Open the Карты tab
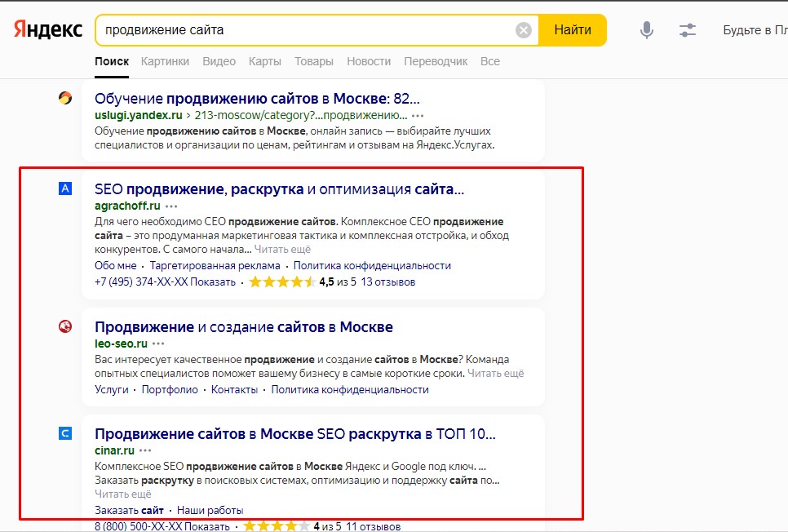This screenshot has height=532, width=788. point(265,61)
